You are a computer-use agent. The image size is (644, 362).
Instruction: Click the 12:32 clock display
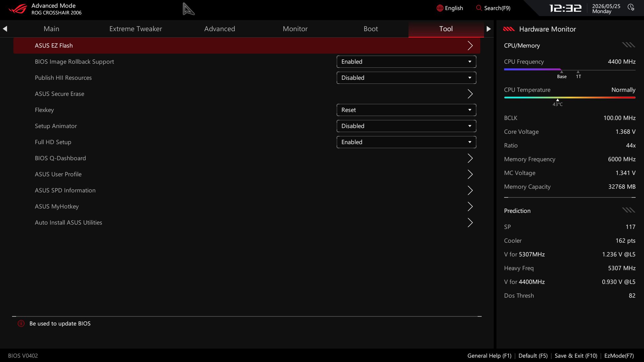coord(565,8)
